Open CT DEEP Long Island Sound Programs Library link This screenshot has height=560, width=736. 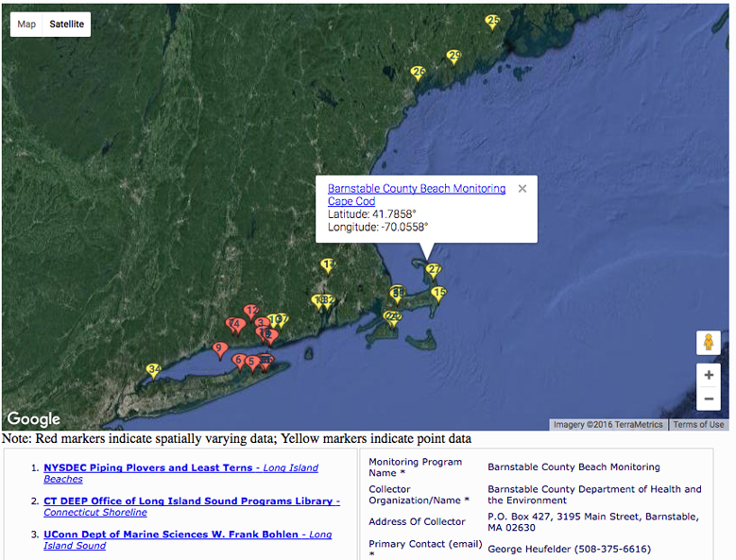coord(192,506)
